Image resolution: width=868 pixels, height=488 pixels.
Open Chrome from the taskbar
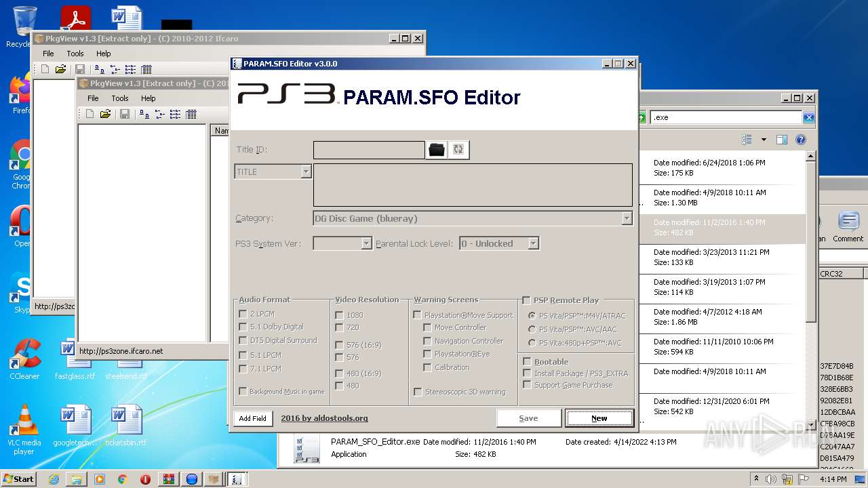[x=122, y=479]
